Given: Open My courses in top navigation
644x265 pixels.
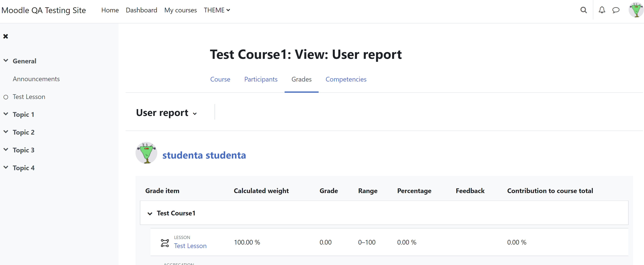Looking at the screenshot, I should click(180, 10).
